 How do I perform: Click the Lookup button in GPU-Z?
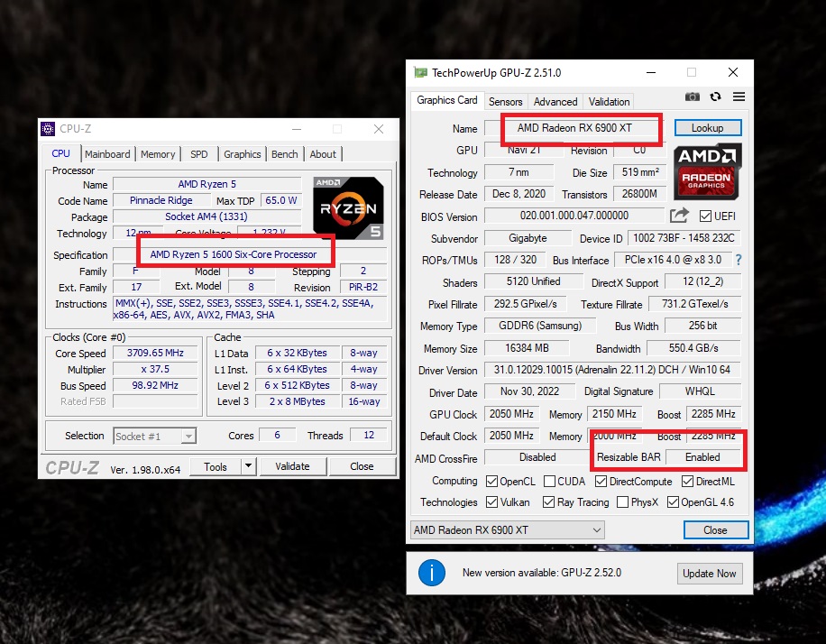(x=707, y=127)
